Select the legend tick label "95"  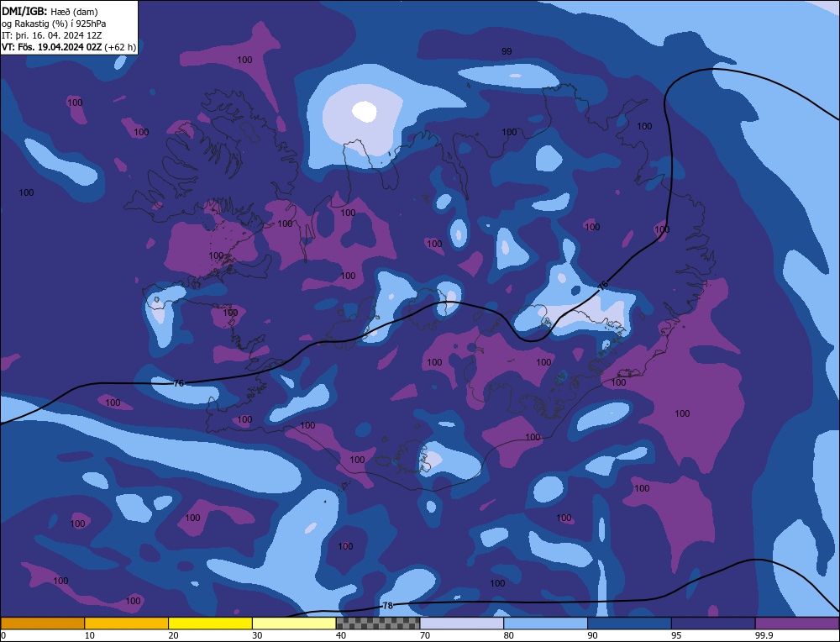676,635
